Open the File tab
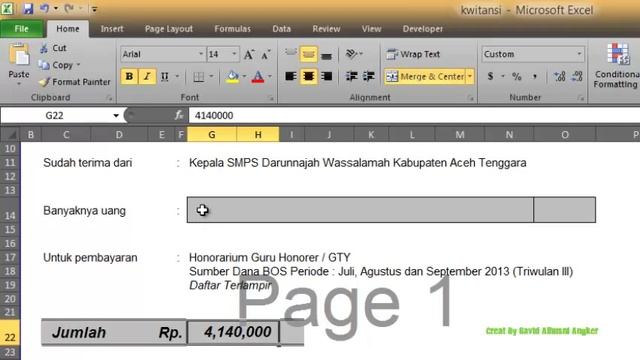640x360 pixels. pos(21,29)
